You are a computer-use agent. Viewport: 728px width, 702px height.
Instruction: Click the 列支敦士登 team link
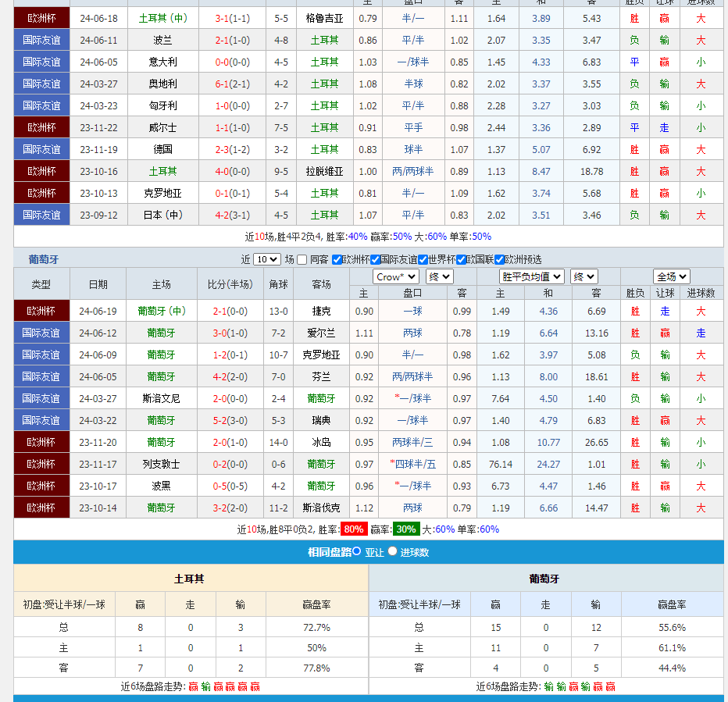click(x=162, y=464)
